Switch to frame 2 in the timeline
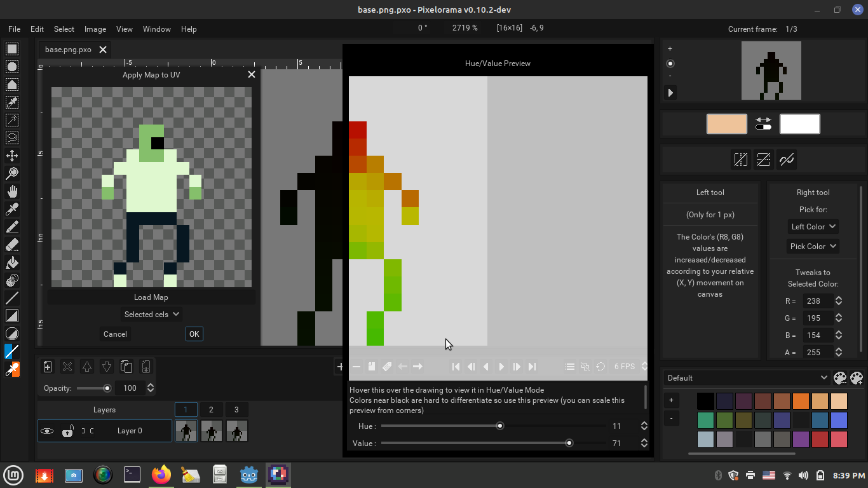Viewport: 868px width, 488px height. [212, 409]
